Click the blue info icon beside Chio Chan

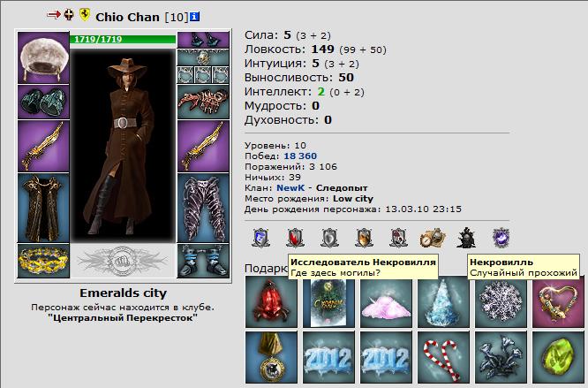194,17
